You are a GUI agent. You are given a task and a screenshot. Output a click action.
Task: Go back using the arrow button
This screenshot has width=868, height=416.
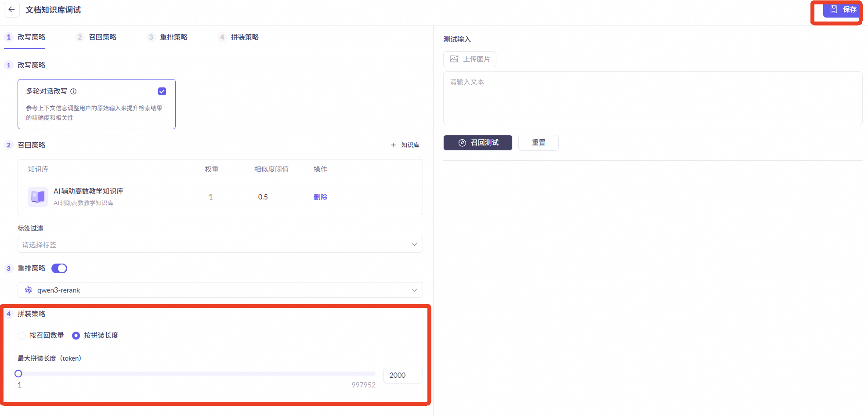coord(12,10)
